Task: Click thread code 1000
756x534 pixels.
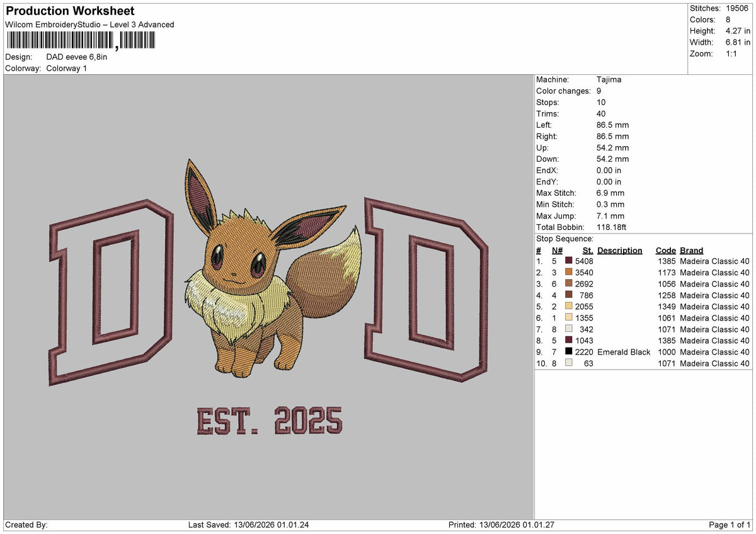Action: 667,352
